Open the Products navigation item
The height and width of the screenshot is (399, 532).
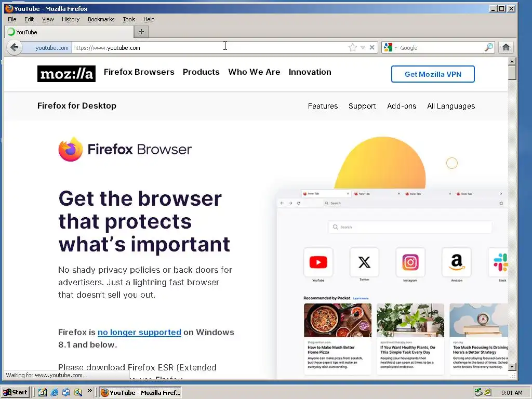(x=201, y=72)
